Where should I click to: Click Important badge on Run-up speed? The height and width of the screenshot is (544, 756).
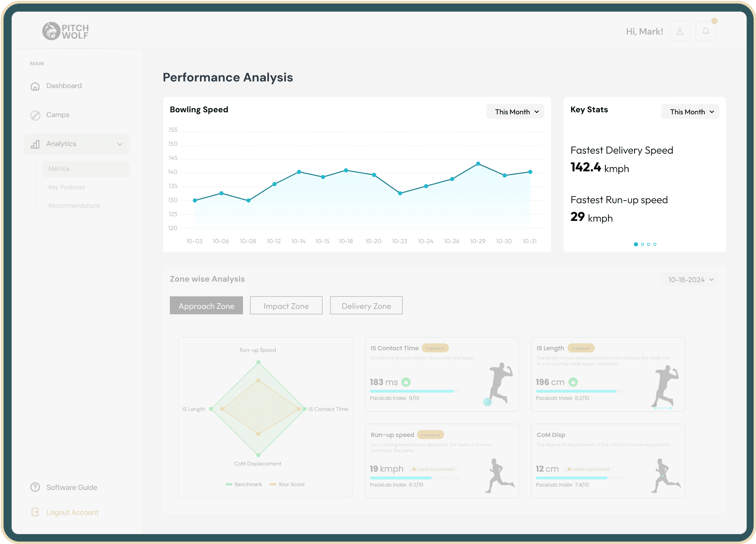(431, 435)
